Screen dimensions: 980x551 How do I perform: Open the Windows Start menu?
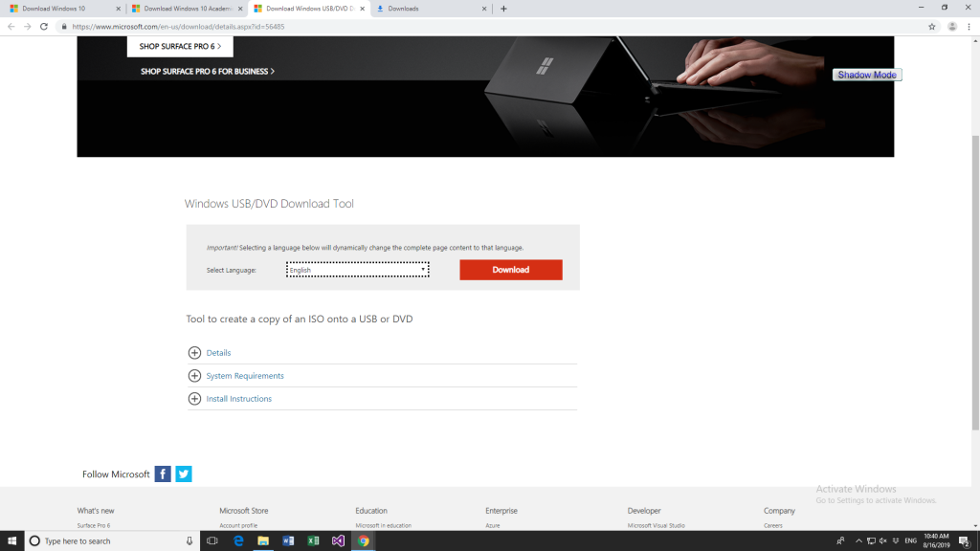tap(11, 541)
